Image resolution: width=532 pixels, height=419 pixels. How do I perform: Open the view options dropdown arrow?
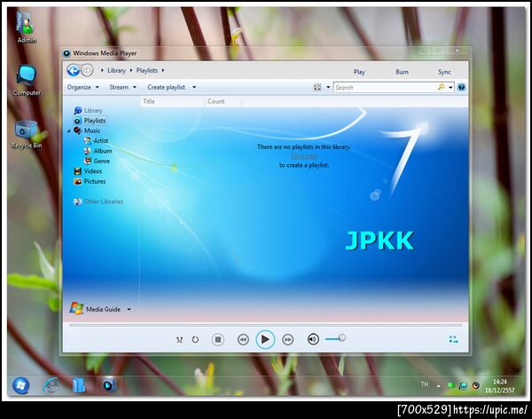click(x=328, y=87)
